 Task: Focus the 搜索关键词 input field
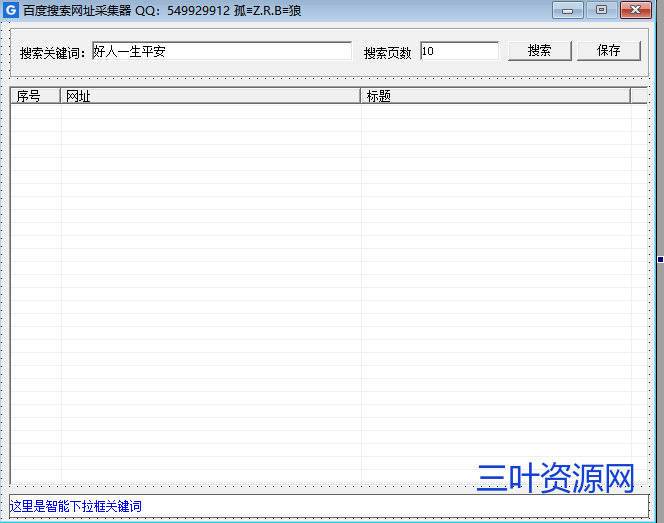[221, 51]
